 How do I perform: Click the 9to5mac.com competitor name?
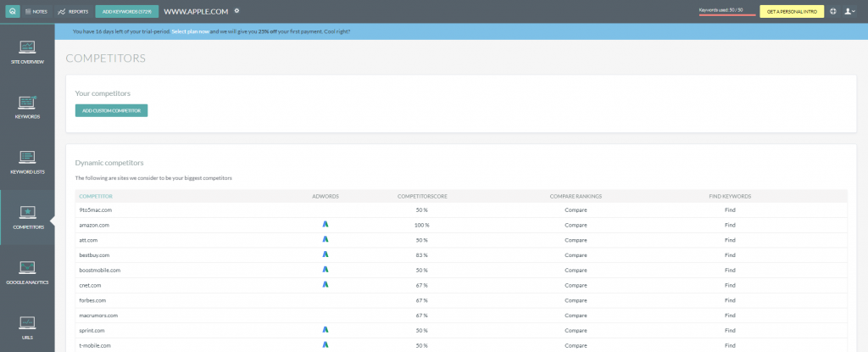(96, 210)
